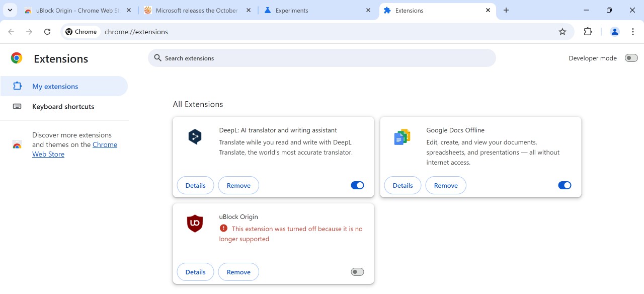The width and height of the screenshot is (644, 294).
Task: Click the red warning icon on uBlock Origin
Action: click(x=223, y=228)
